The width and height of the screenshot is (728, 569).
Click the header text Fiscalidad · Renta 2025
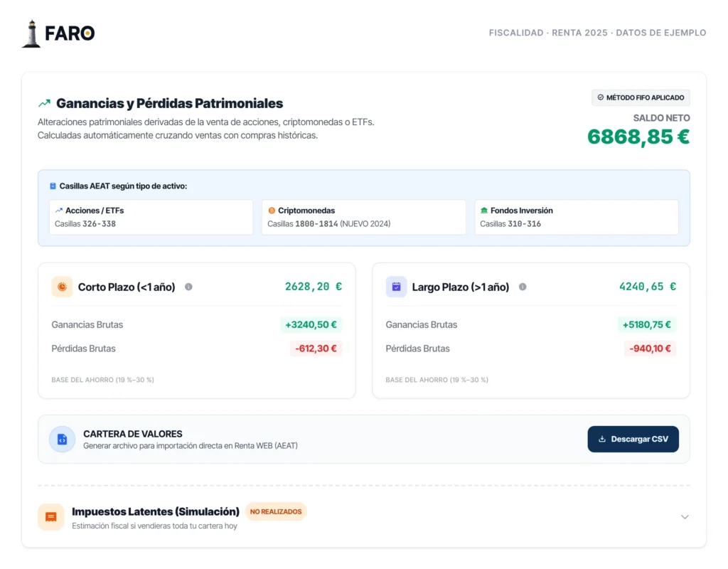click(548, 33)
